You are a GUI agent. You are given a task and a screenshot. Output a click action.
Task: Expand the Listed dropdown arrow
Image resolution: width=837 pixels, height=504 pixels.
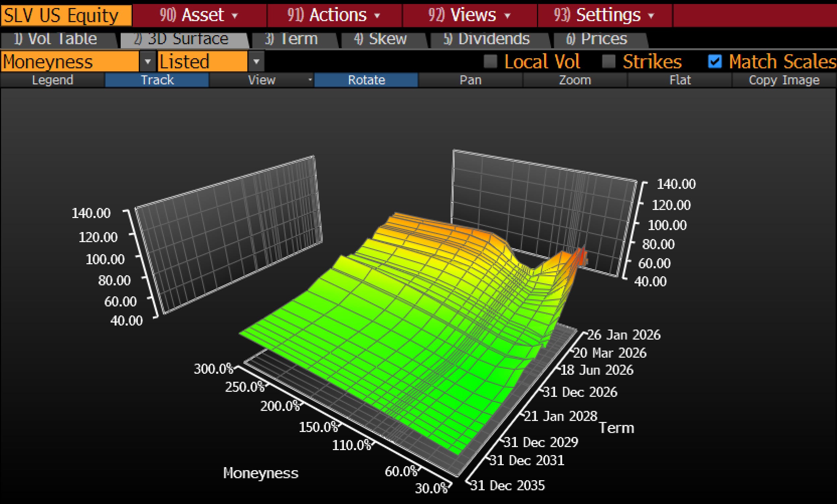point(256,62)
